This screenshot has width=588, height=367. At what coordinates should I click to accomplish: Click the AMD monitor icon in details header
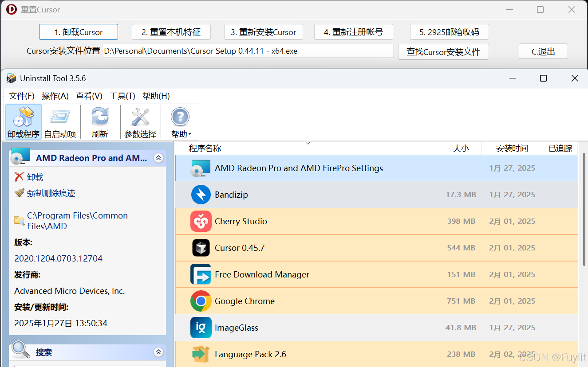coord(20,157)
